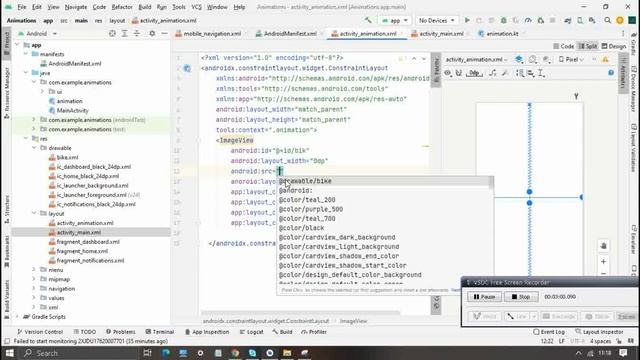Screen dimensions: 640x360
Task: Click the Guidelines icon in design toolbar
Action: pyautogui.click(x=541, y=73)
